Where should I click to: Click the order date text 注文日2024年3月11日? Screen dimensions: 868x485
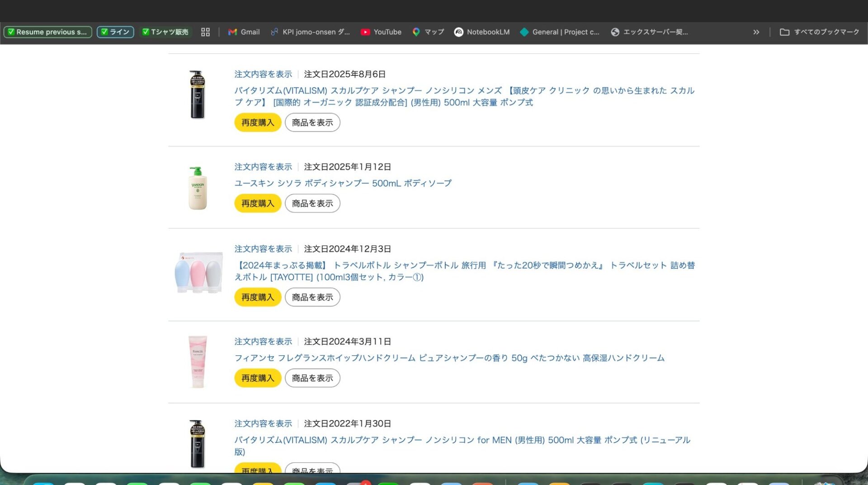point(348,342)
